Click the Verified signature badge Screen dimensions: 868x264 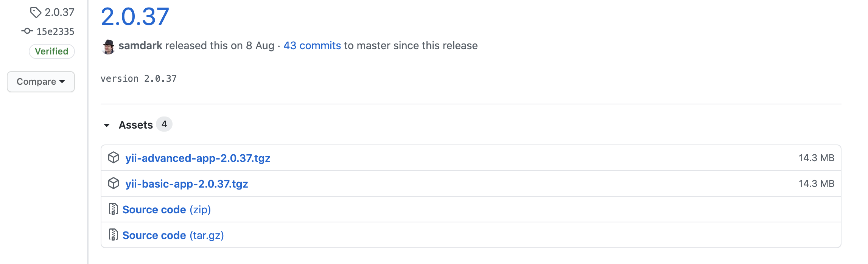pos(52,51)
